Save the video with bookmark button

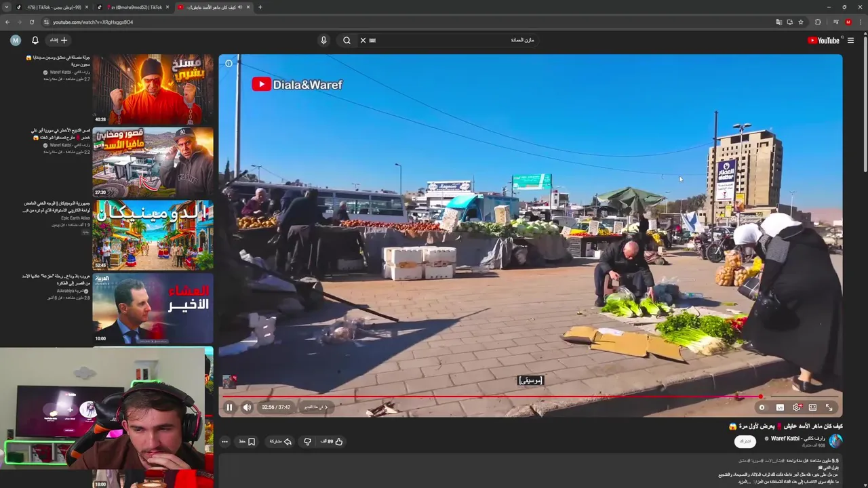click(x=247, y=441)
